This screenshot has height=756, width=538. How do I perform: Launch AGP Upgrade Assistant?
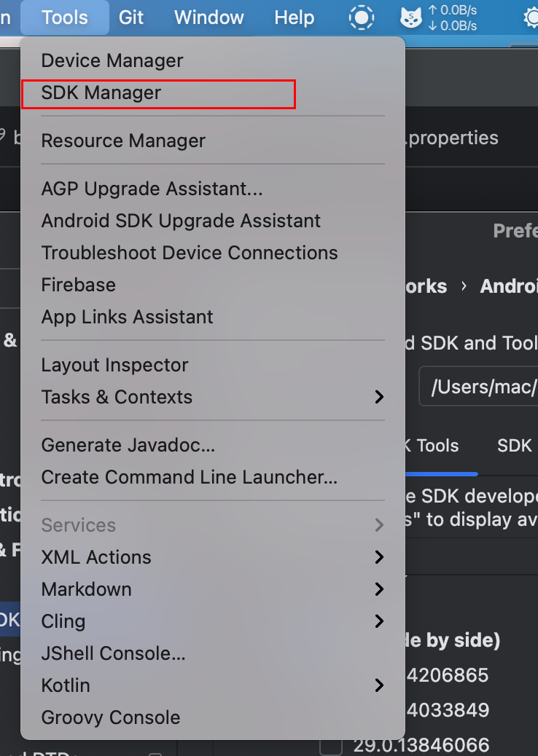tap(213, 189)
